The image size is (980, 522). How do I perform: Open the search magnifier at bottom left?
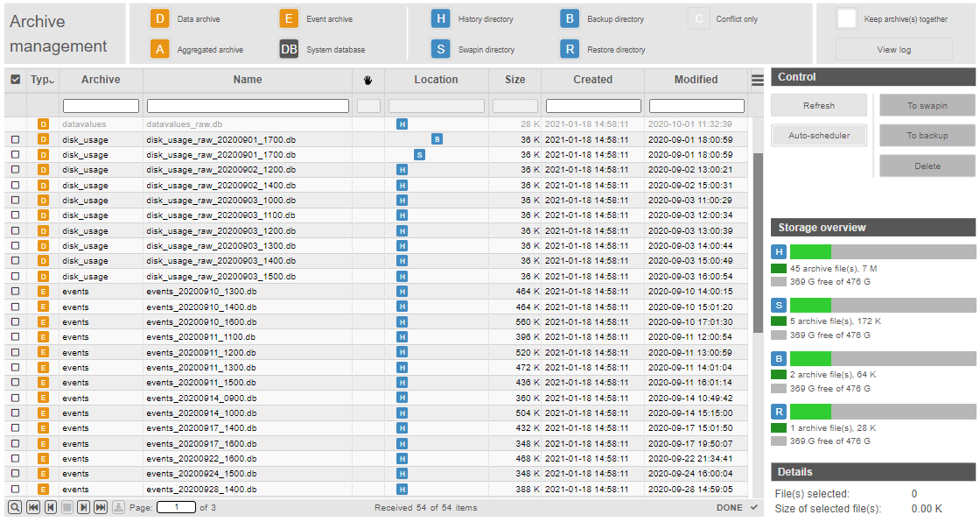point(14,506)
